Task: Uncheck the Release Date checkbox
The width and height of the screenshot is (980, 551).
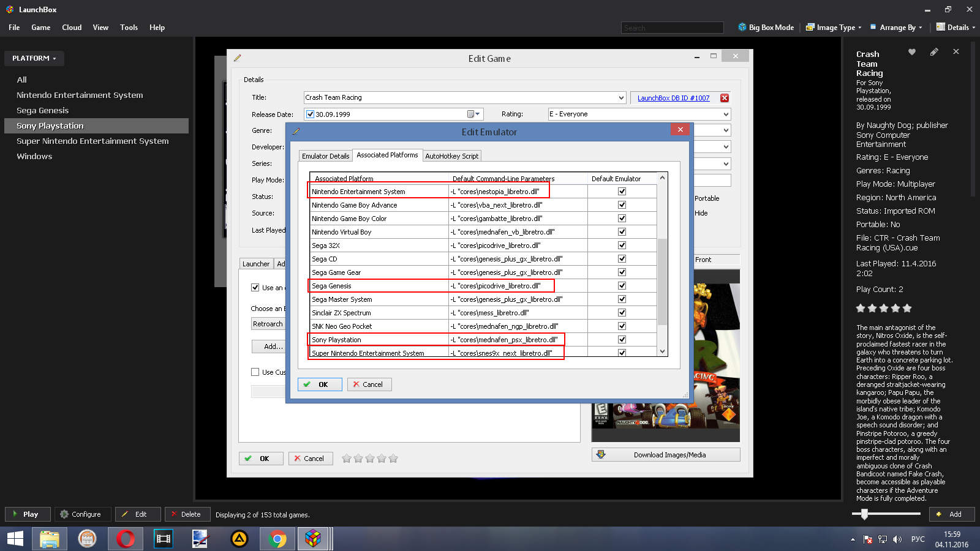Action: 310,114
